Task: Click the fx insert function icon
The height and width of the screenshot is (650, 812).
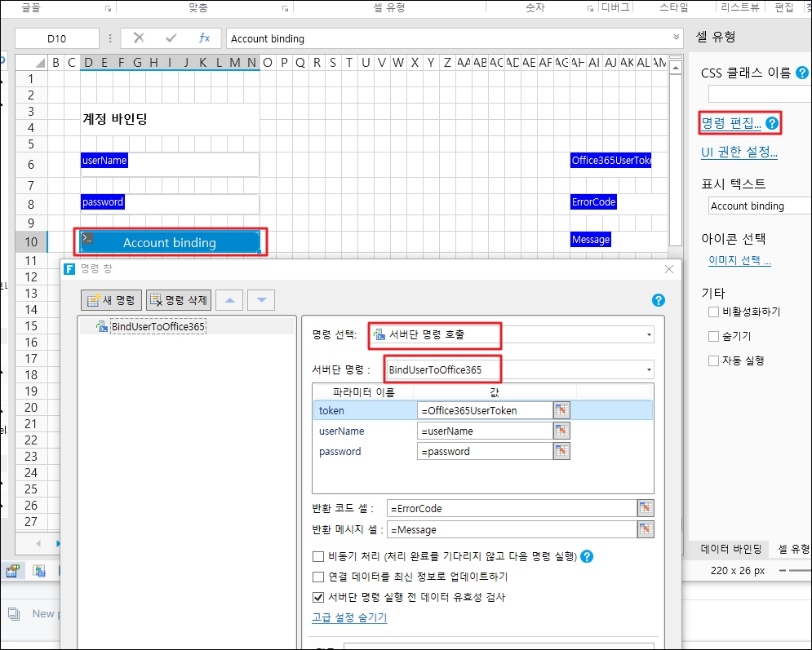Action: [204, 38]
